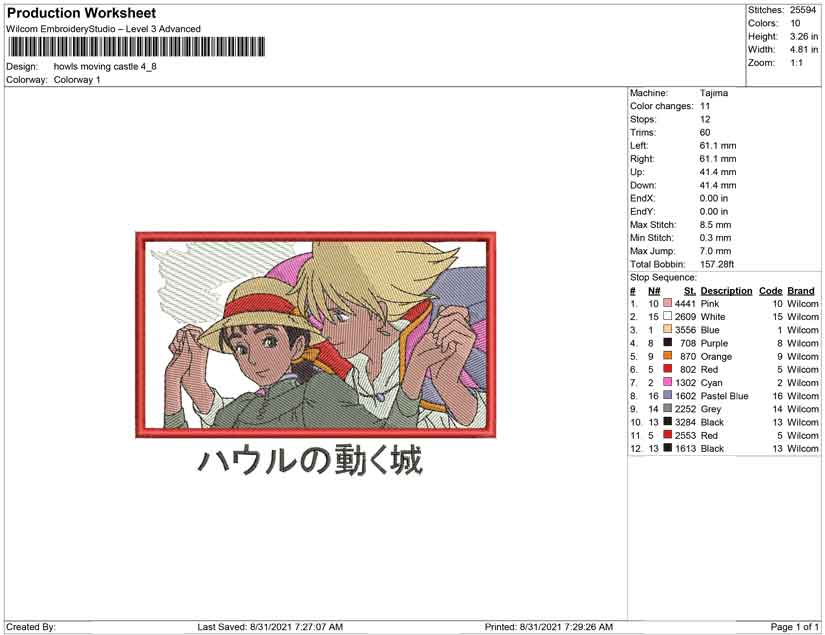Click the Trims value '60'
The height and width of the screenshot is (635, 825).
705,133
